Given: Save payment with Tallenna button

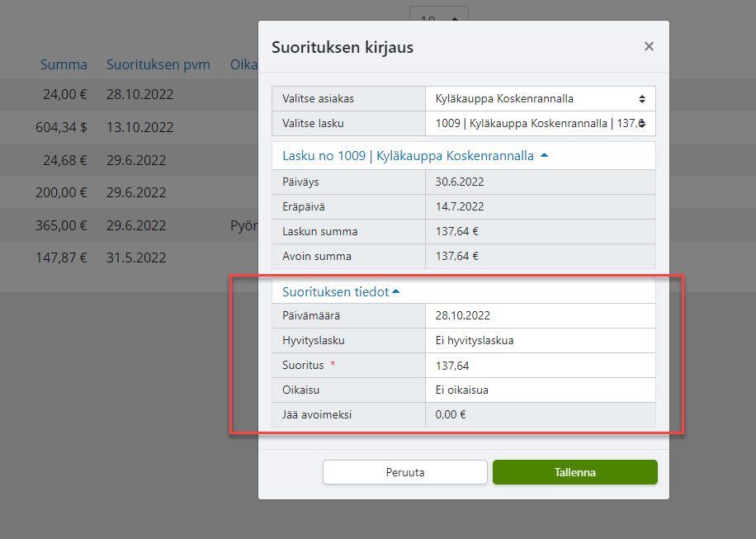Looking at the screenshot, I should tap(574, 472).
